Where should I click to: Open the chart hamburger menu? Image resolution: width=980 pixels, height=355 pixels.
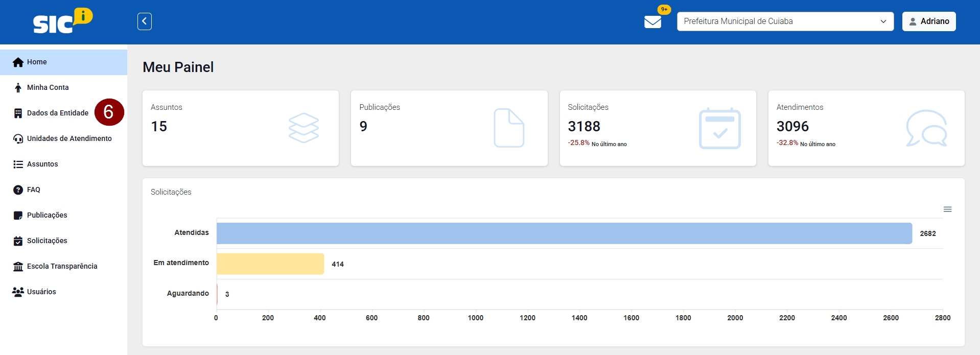click(x=947, y=209)
